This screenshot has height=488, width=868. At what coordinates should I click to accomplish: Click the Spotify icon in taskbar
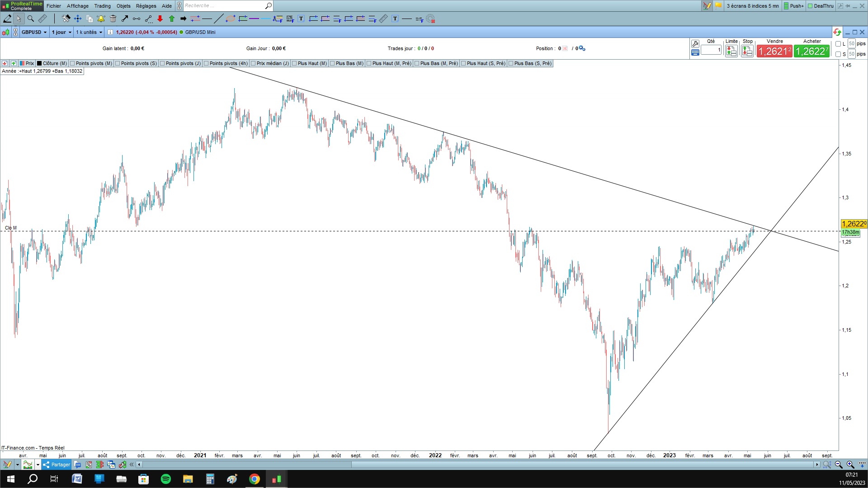coord(165,479)
